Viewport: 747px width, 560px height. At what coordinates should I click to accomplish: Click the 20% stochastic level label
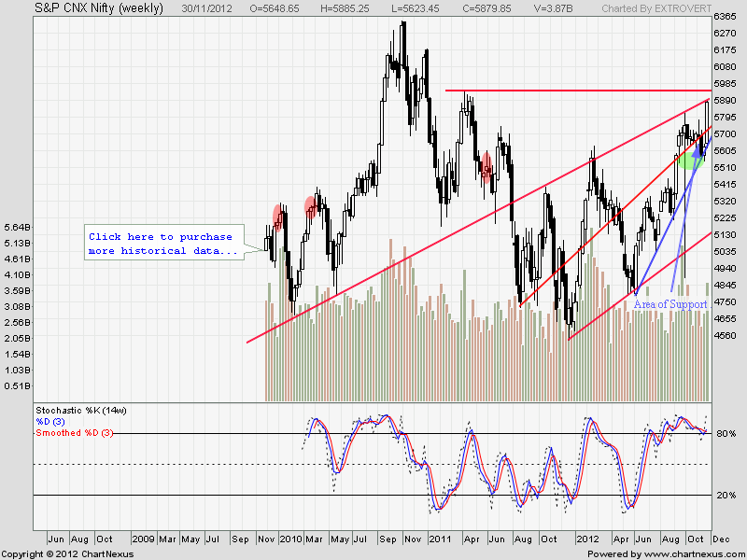coord(726,496)
